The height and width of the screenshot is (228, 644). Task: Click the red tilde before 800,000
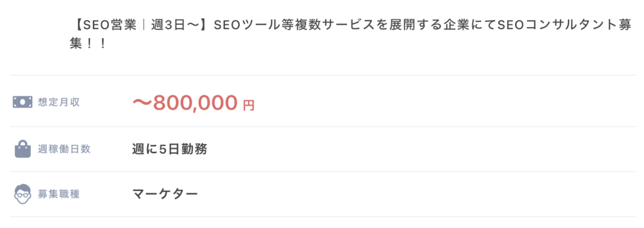pyautogui.click(x=142, y=104)
